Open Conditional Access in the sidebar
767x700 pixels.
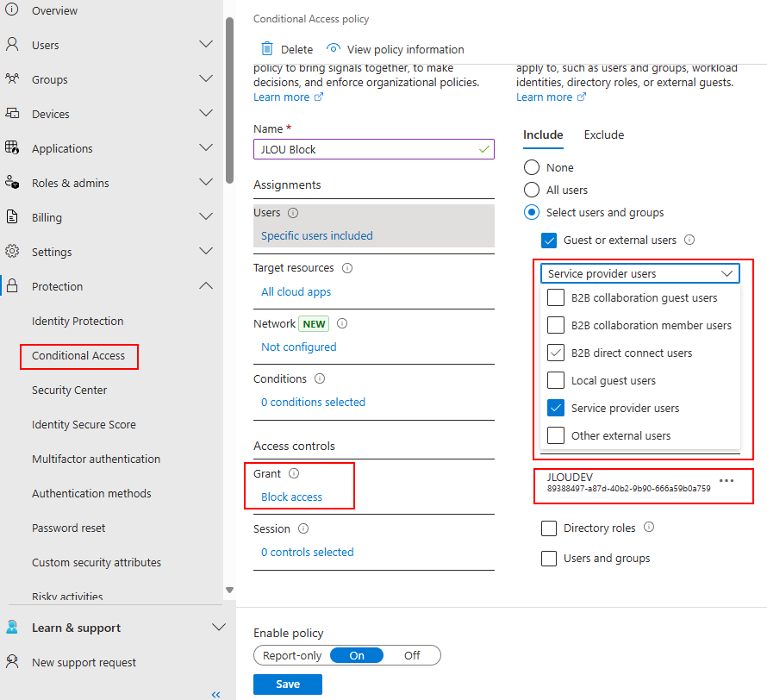[78, 355]
